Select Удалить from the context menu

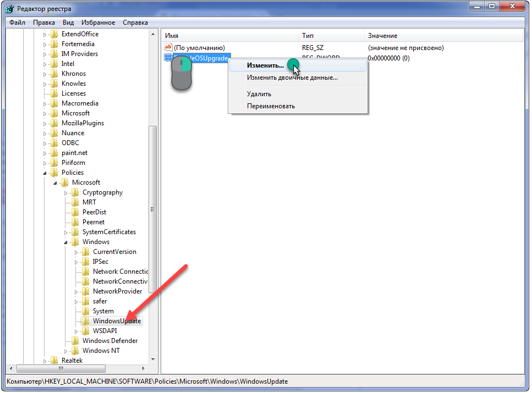point(259,94)
